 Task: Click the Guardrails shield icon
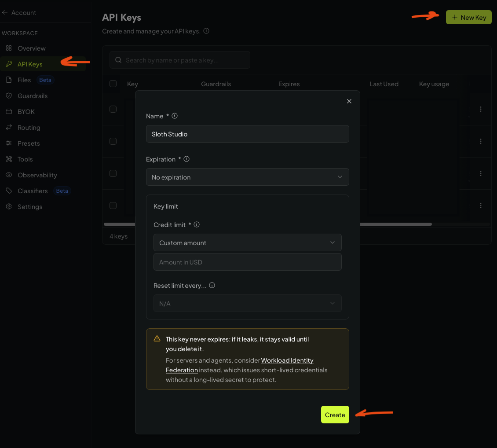coord(9,96)
